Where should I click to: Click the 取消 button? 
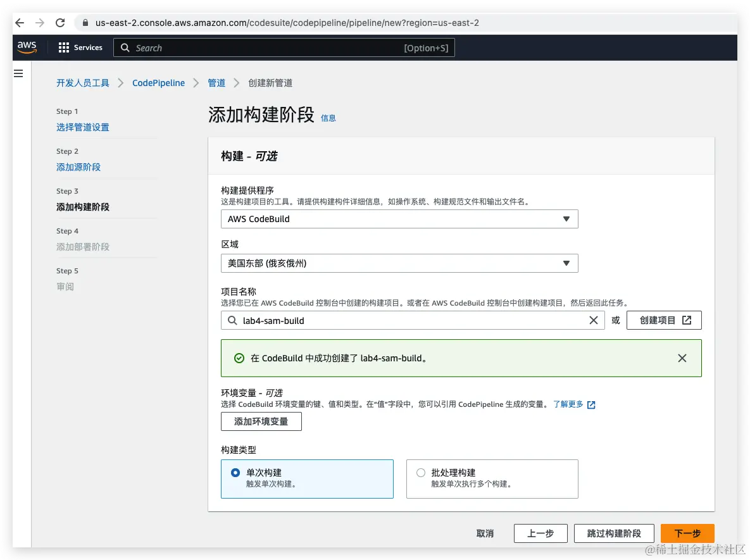[x=485, y=533]
